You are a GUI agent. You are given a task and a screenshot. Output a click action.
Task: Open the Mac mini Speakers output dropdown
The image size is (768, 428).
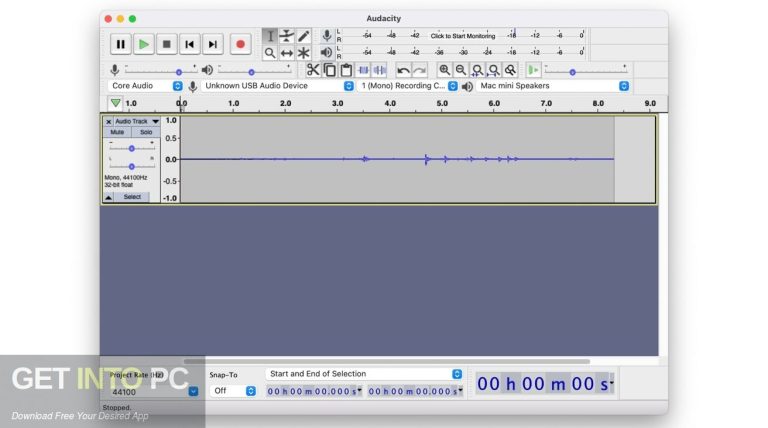[x=552, y=86]
